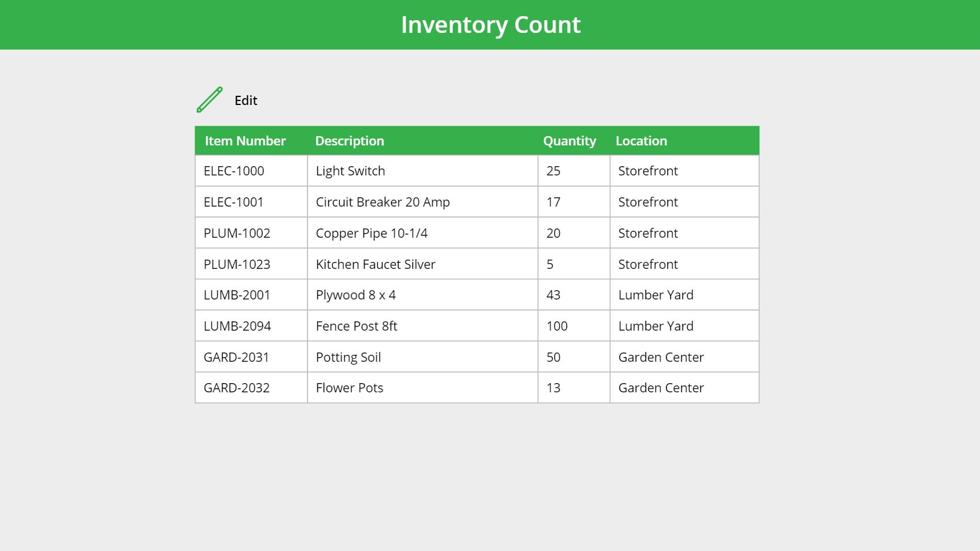
Task: Click the Location column header
Action: pyautogui.click(x=641, y=140)
